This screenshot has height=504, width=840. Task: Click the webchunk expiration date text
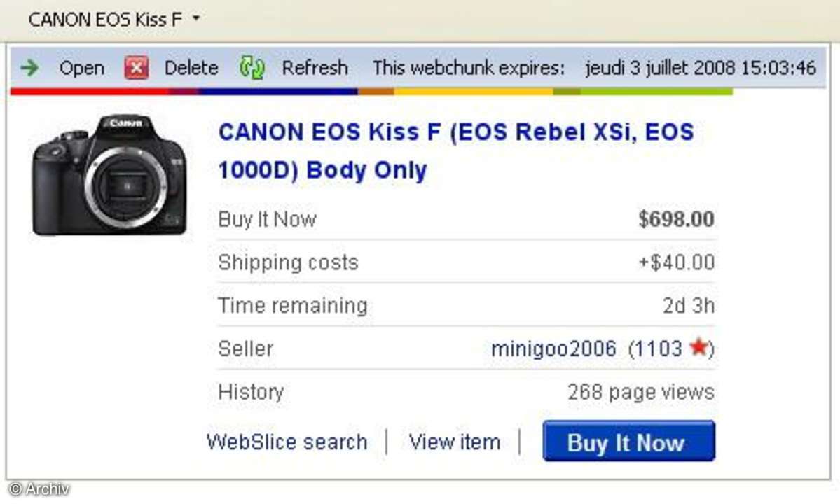(x=701, y=68)
